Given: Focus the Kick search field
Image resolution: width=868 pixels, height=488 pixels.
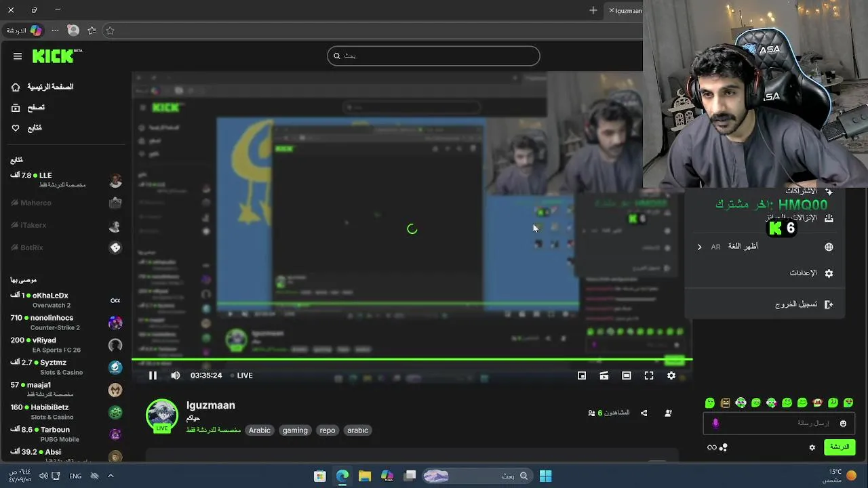Looking at the screenshot, I should (433, 56).
